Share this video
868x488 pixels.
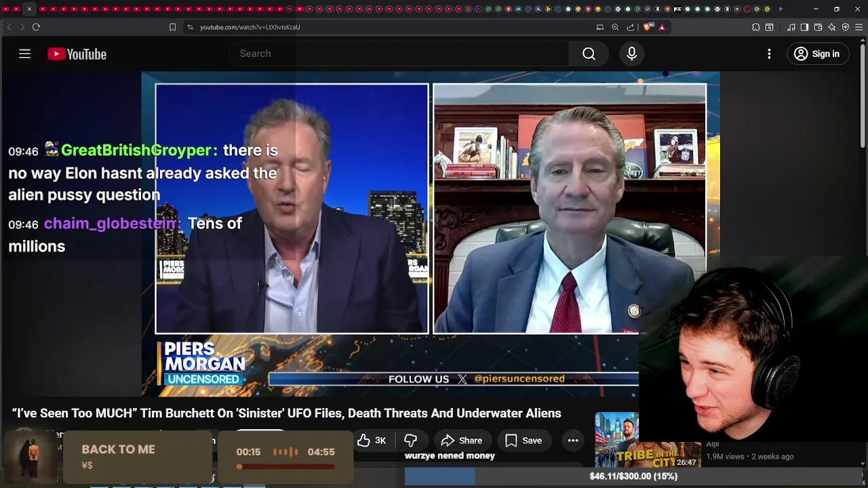point(461,441)
